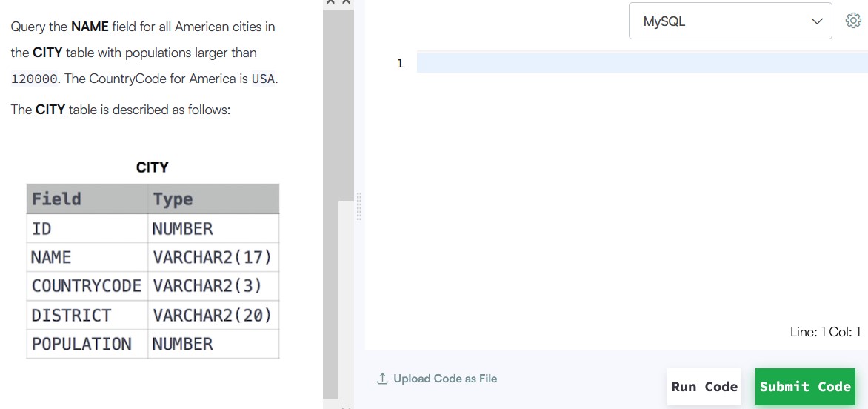Click the dotted grip handle between the panes
The image size is (868, 409).
point(359,207)
